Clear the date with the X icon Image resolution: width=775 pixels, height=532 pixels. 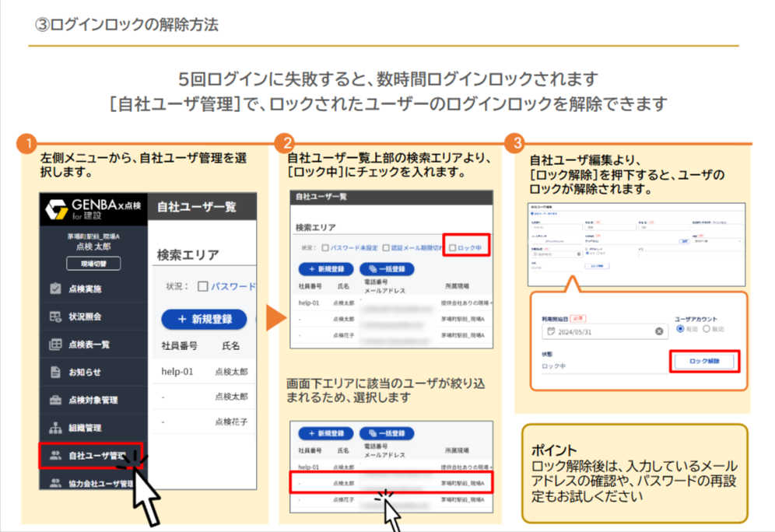tap(659, 331)
